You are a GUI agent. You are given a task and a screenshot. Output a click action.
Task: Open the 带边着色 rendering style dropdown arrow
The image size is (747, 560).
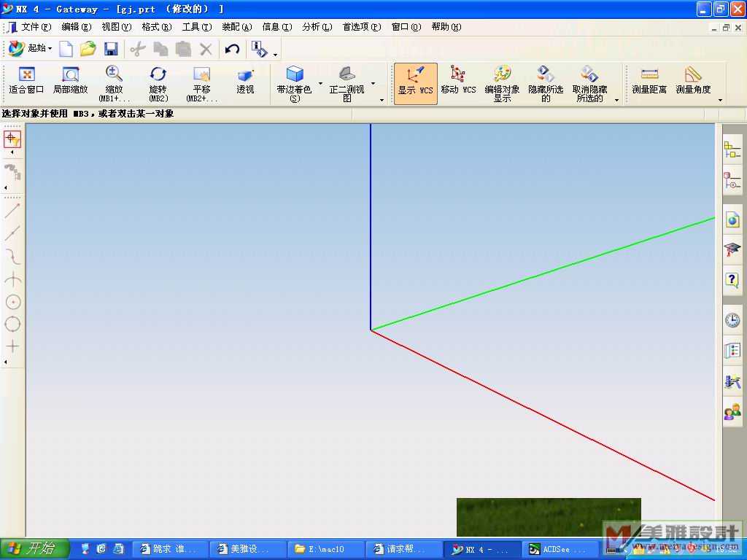click(x=321, y=83)
